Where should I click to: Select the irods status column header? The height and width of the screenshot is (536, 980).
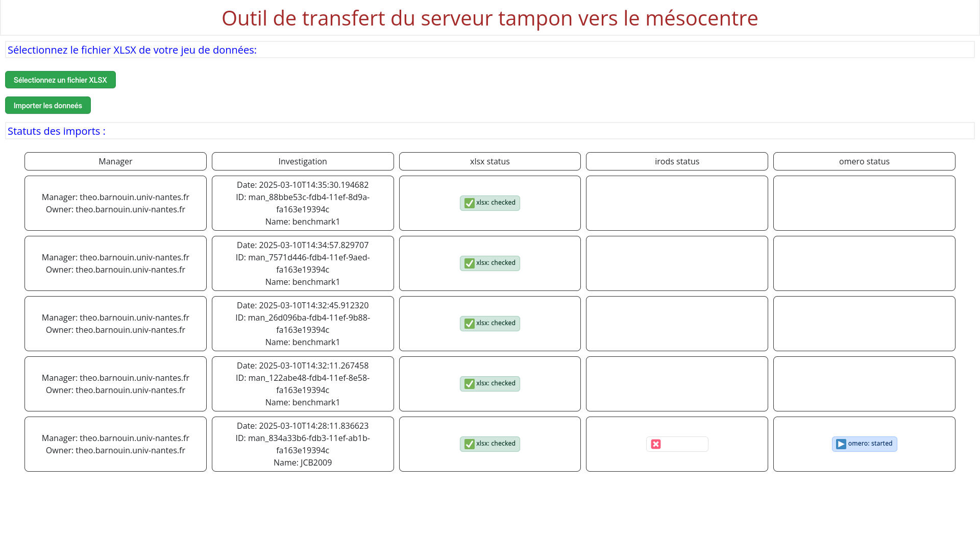677,161
